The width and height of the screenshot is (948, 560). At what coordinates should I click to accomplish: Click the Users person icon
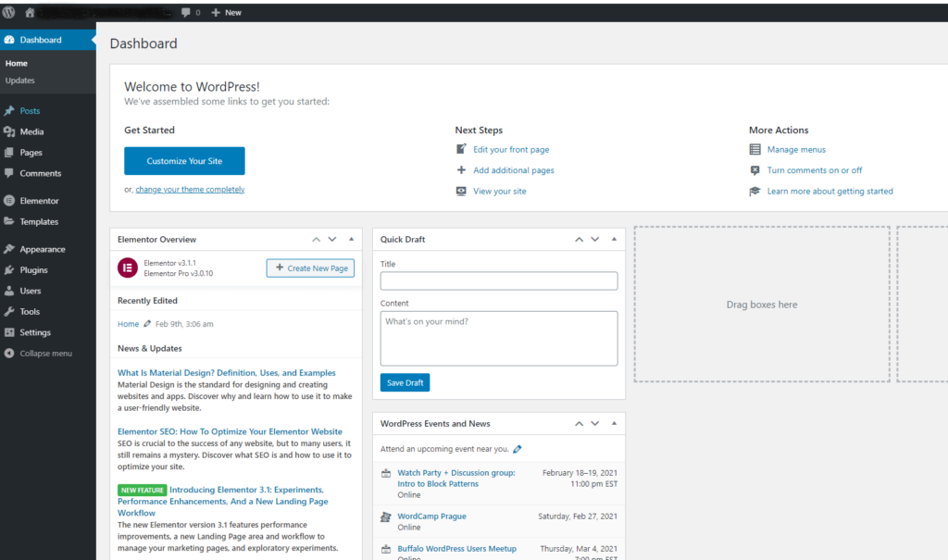point(9,291)
